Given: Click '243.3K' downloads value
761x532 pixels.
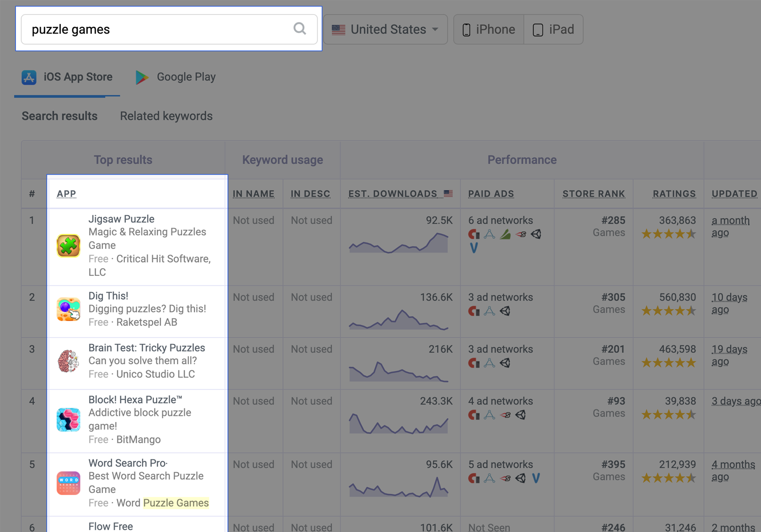Looking at the screenshot, I should pyautogui.click(x=436, y=401).
